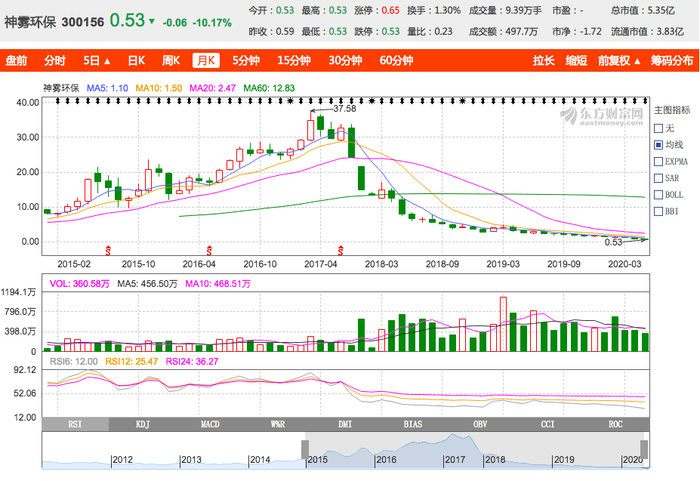Select the 日K daily chart tab
Screen dimensions: 700x481
click(x=136, y=60)
